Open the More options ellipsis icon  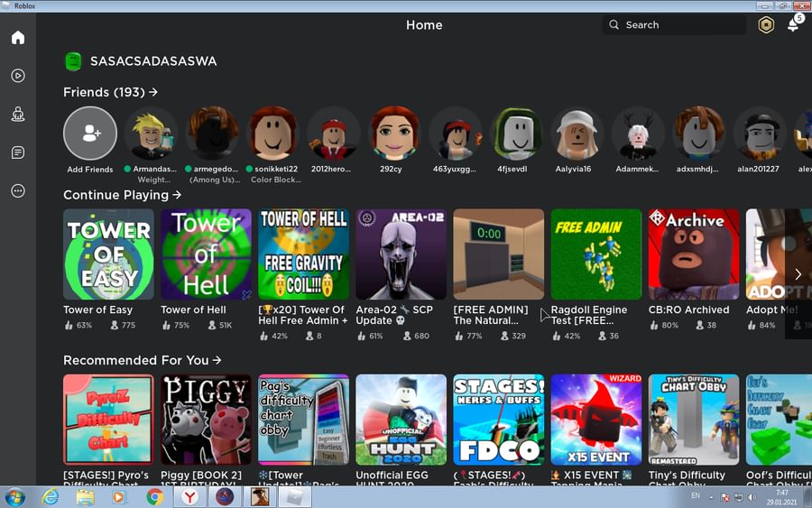18,190
